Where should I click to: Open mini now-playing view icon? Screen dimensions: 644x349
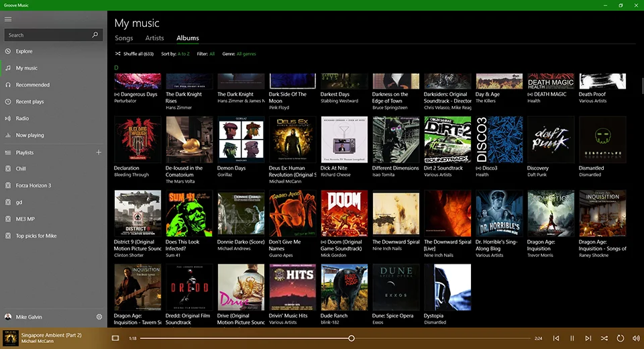coord(115,338)
